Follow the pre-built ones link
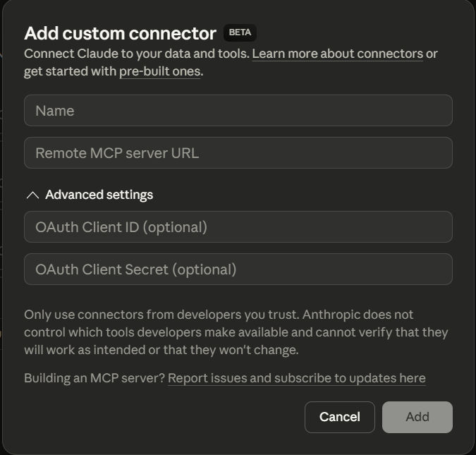 159,71
